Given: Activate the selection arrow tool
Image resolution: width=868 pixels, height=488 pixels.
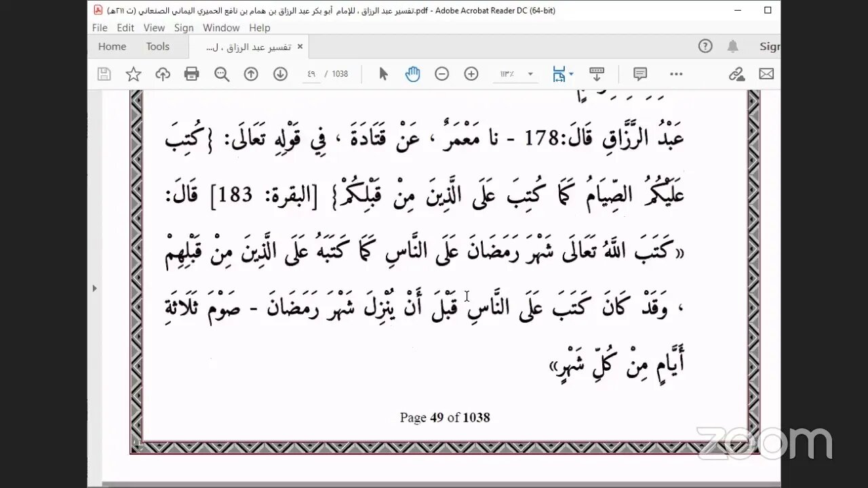Looking at the screenshot, I should pos(383,74).
